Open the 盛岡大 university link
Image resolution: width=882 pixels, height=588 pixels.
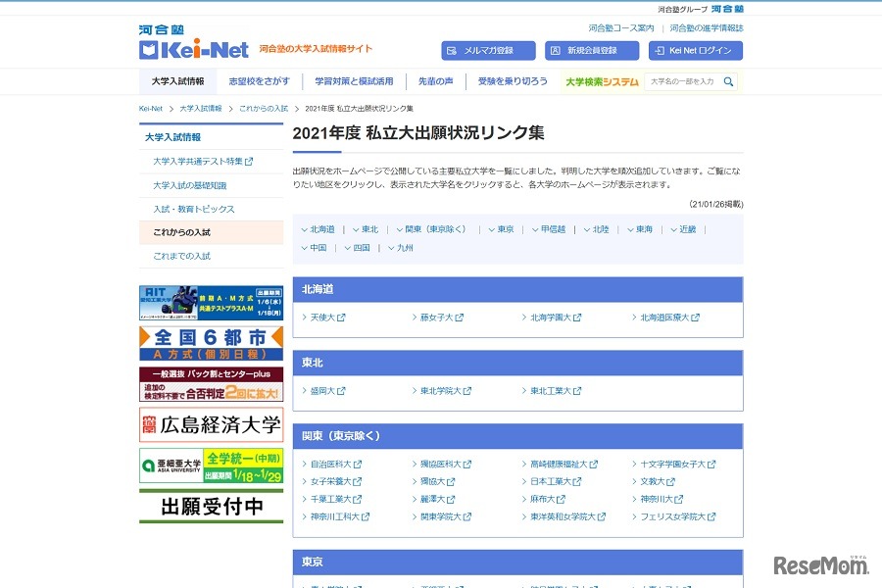point(321,390)
